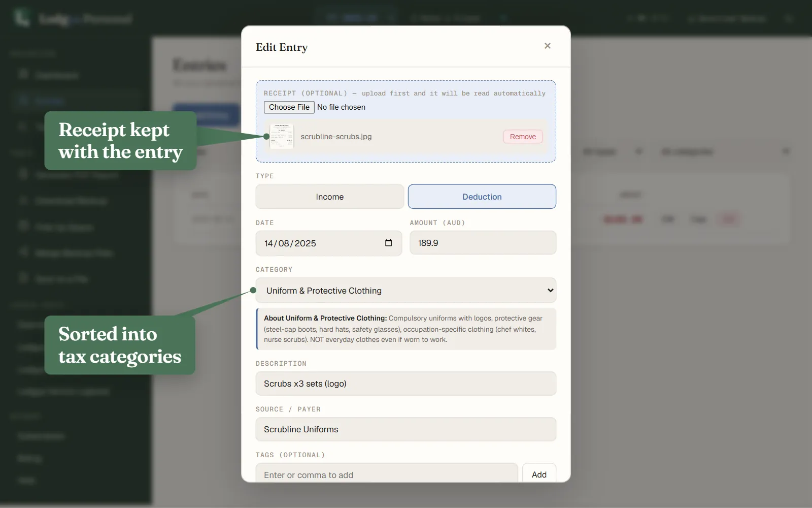The image size is (812, 508).
Task: Expand the Category dropdown
Action: 406,291
